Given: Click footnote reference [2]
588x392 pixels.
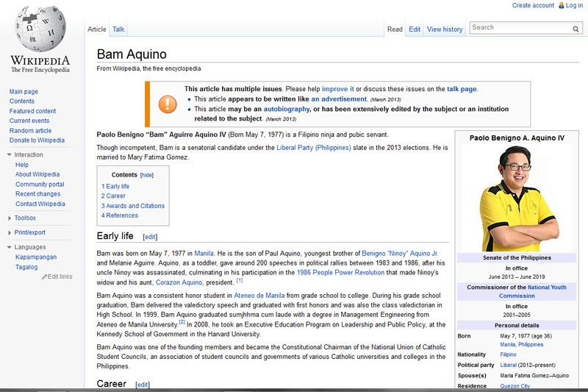Looking at the screenshot, I should click(x=182, y=322).
